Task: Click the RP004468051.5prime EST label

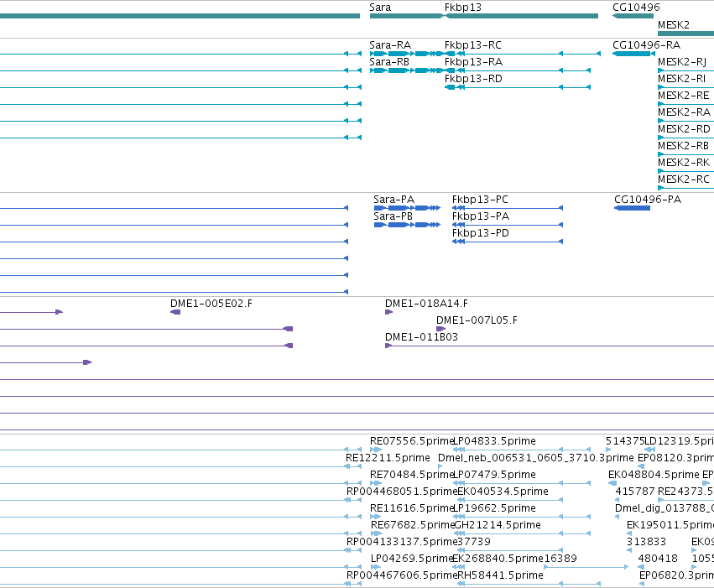Action: coord(402,492)
